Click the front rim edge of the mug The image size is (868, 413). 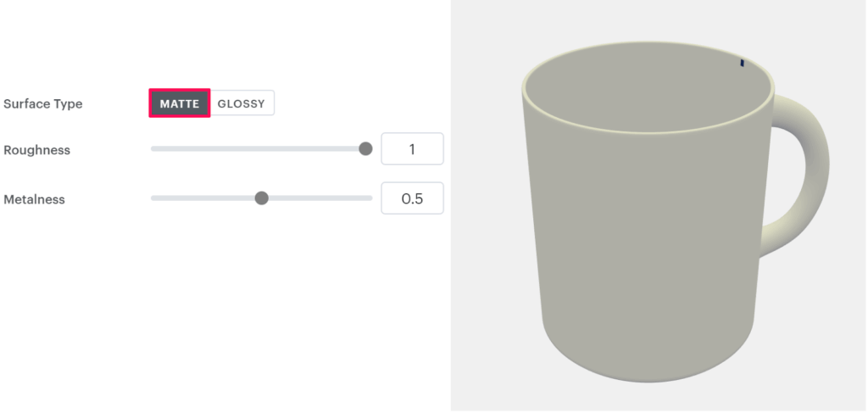tap(648, 132)
